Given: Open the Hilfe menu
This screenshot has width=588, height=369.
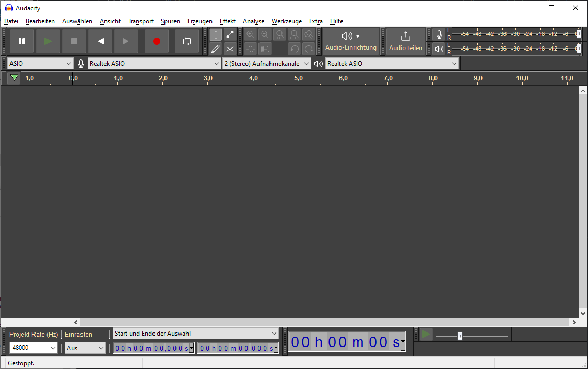Looking at the screenshot, I should coord(336,21).
